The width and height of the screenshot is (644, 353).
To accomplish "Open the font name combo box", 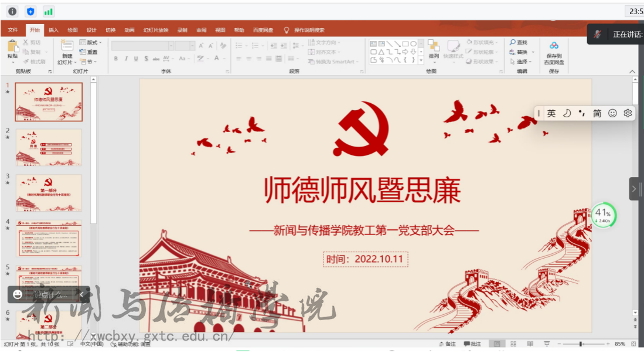I will [x=142, y=46].
